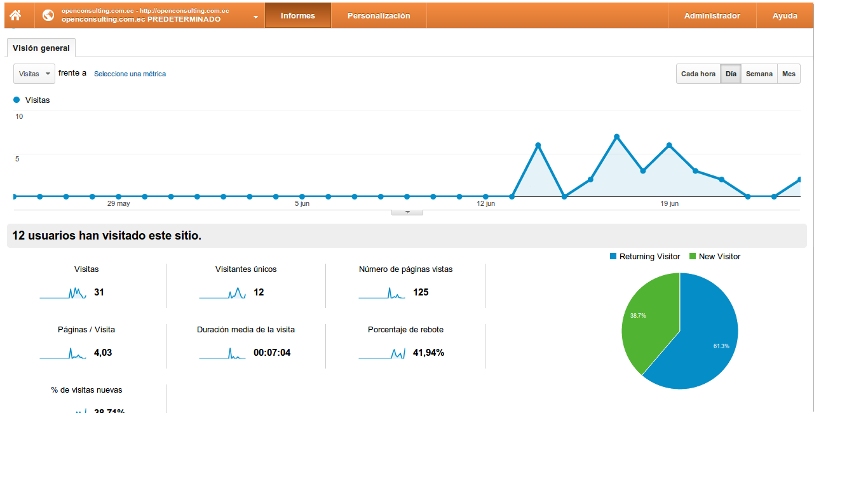Click the highest data point on the Visitas graph
Viewport: 868px width, 488px height.
click(616, 137)
